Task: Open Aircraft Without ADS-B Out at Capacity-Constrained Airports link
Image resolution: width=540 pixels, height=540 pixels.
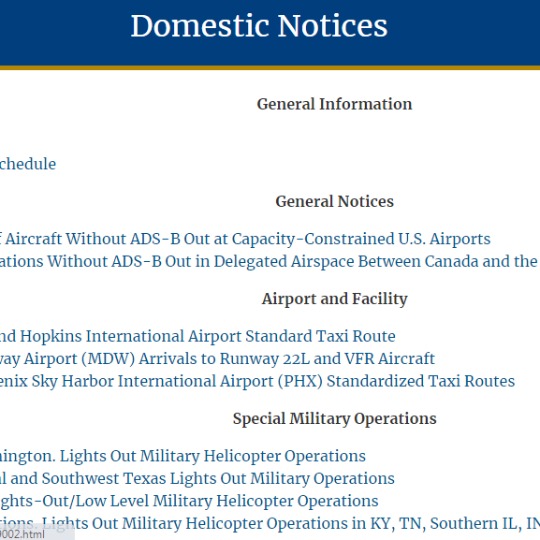Action: click(245, 239)
